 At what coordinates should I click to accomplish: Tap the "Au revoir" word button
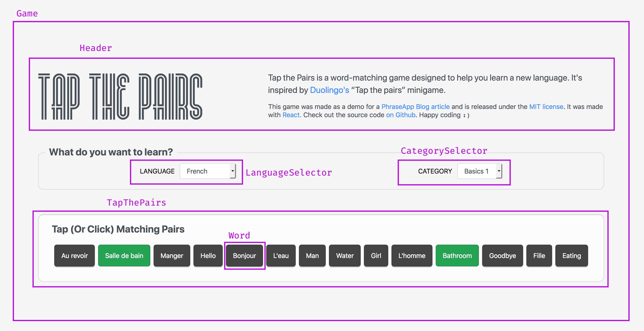74,256
